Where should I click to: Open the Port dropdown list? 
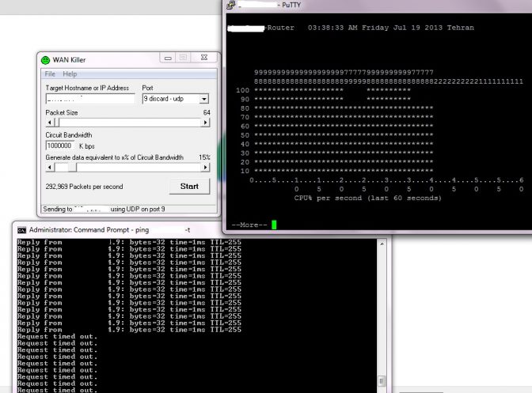click(x=203, y=99)
